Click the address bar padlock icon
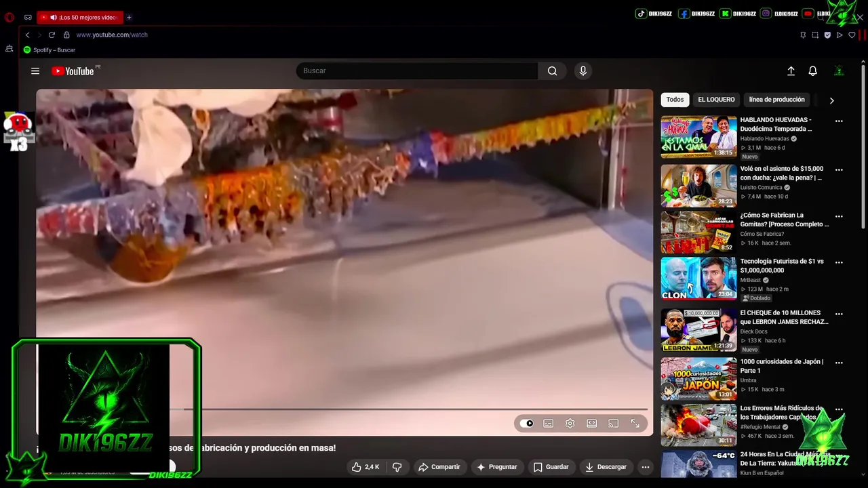868x488 pixels. (66, 35)
